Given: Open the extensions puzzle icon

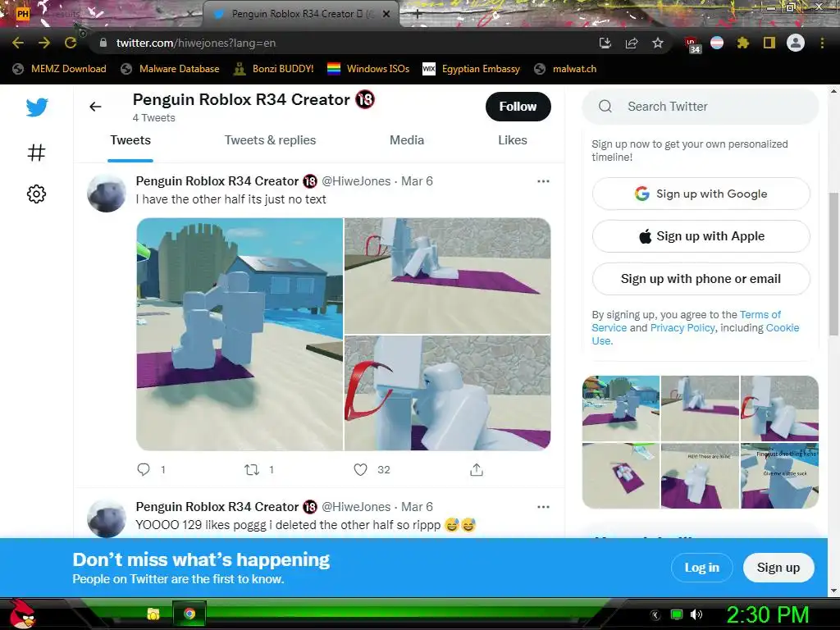Looking at the screenshot, I should click(743, 43).
